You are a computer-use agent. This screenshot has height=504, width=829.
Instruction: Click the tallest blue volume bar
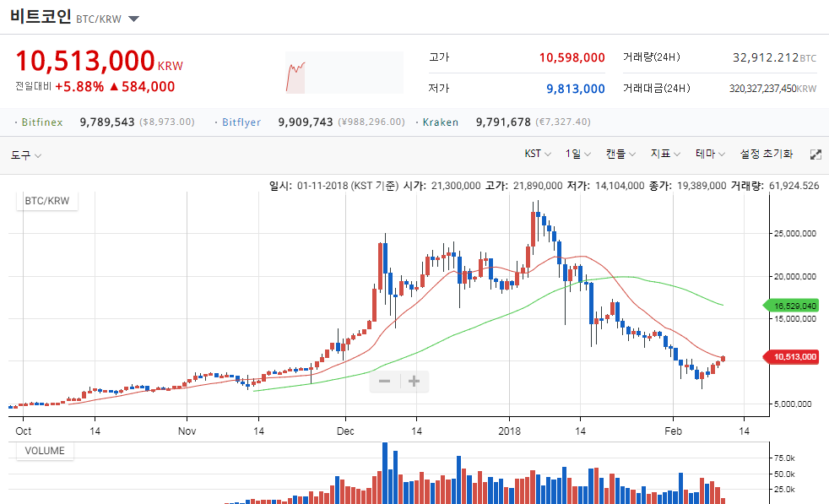pos(385,473)
